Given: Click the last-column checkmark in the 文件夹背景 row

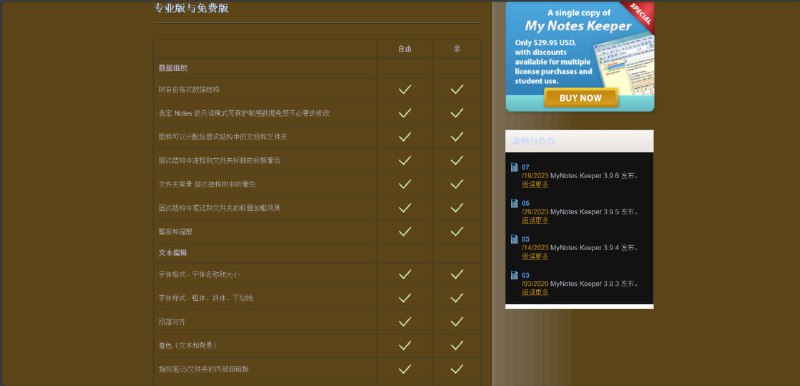Looking at the screenshot, I should tap(457, 184).
